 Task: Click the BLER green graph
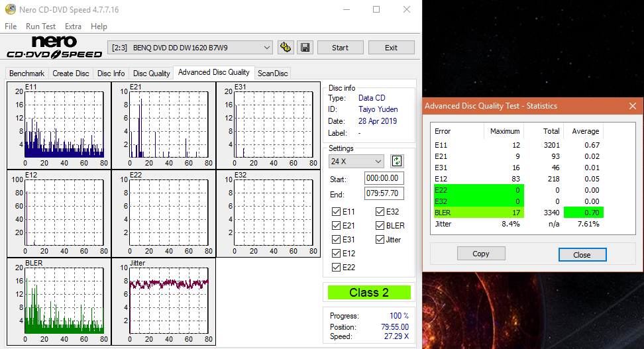[59, 301]
